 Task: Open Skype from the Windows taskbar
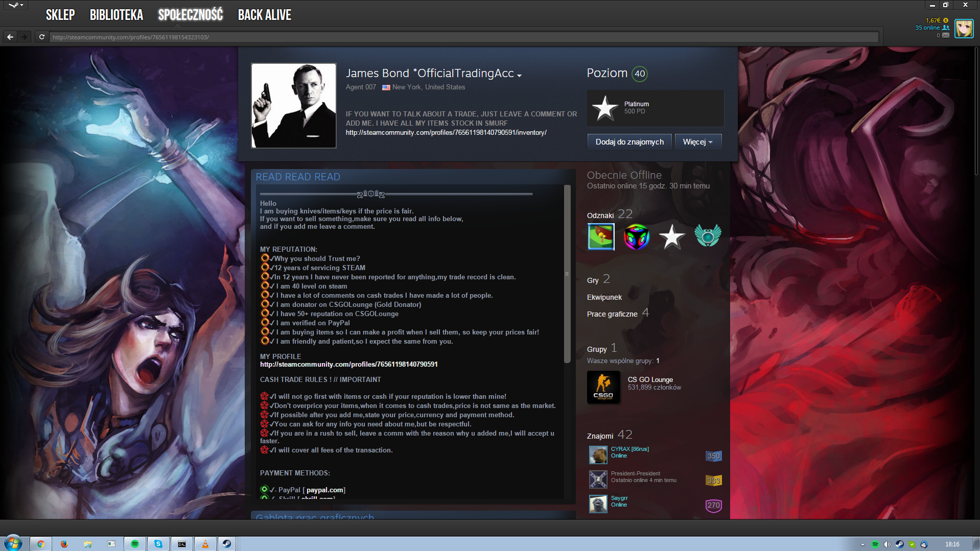158,544
